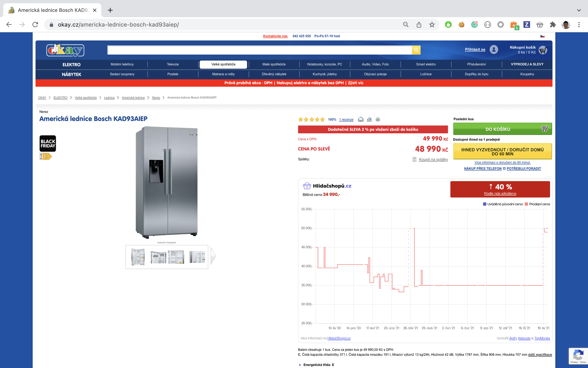The height and width of the screenshot is (368, 588).
Task: Select the compare bar-chart icon near reviews
Action: 369,119
